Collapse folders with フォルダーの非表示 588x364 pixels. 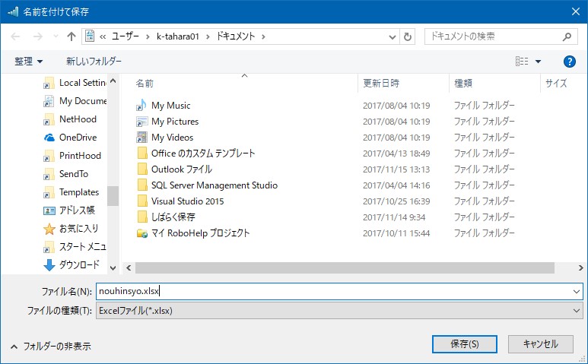[x=50, y=347]
